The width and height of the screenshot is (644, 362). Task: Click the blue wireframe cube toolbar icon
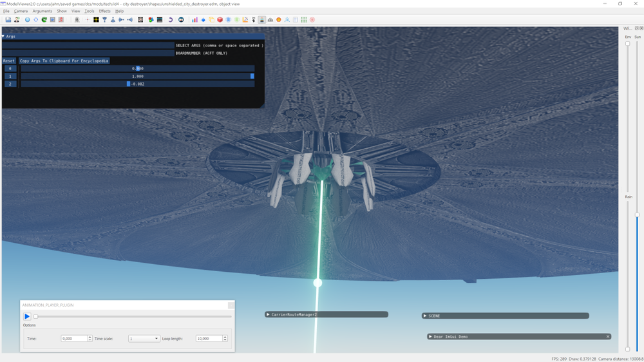tap(229, 20)
